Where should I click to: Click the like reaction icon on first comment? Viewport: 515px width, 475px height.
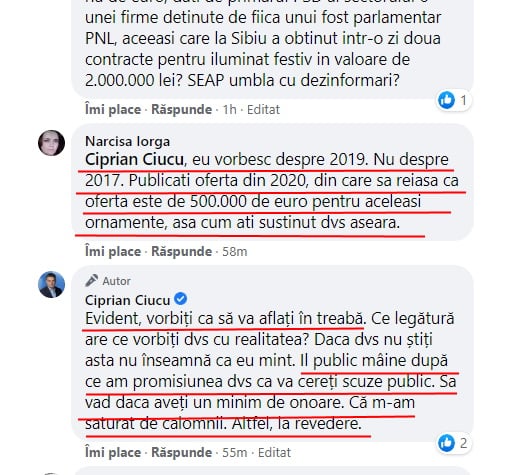(x=446, y=100)
